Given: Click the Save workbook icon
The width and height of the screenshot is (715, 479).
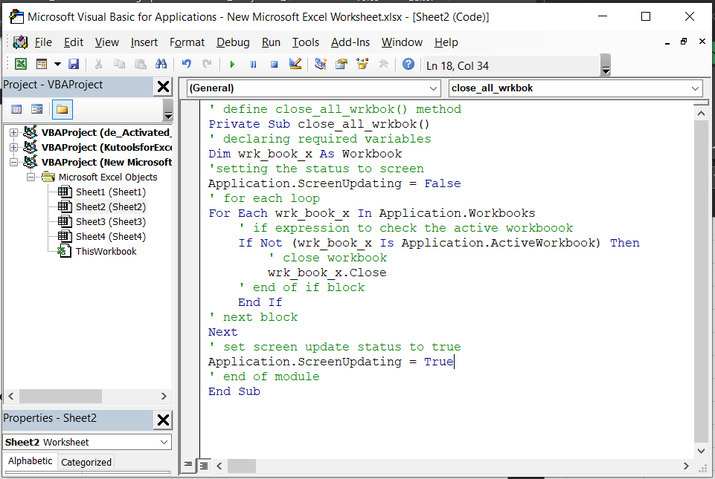Looking at the screenshot, I should pos(73,64).
